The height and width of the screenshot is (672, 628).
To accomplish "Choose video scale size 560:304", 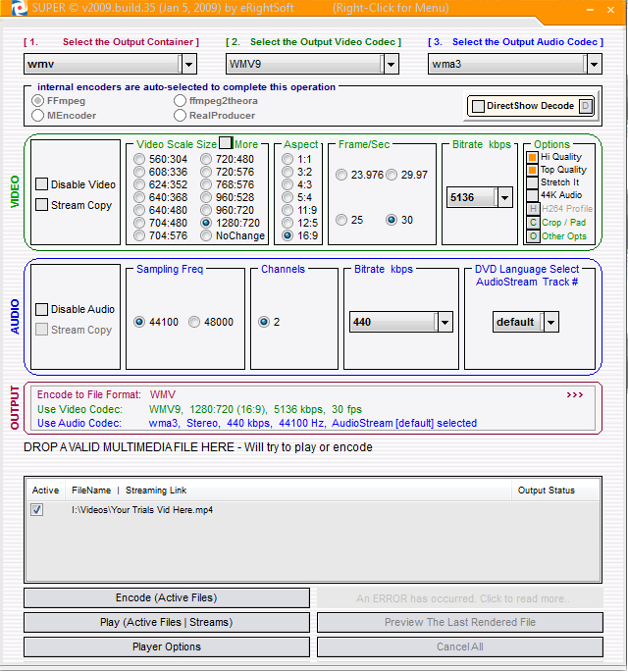I will pyautogui.click(x=139, y=159).
